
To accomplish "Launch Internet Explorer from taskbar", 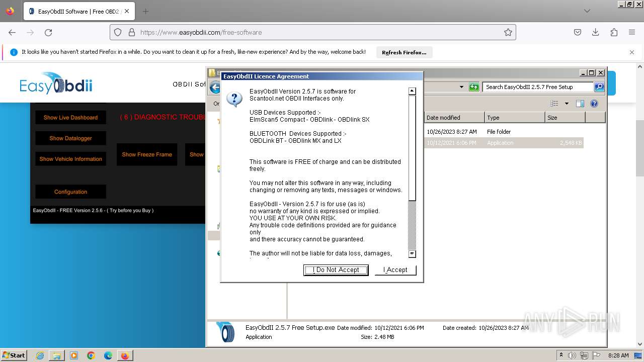I will pos(40,355).
